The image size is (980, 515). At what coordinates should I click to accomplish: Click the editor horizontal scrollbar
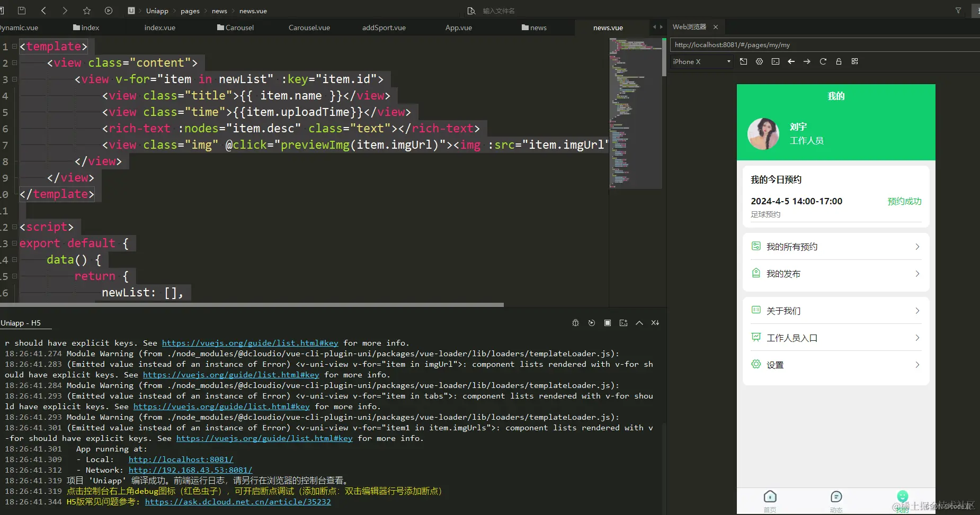point(252,305)
